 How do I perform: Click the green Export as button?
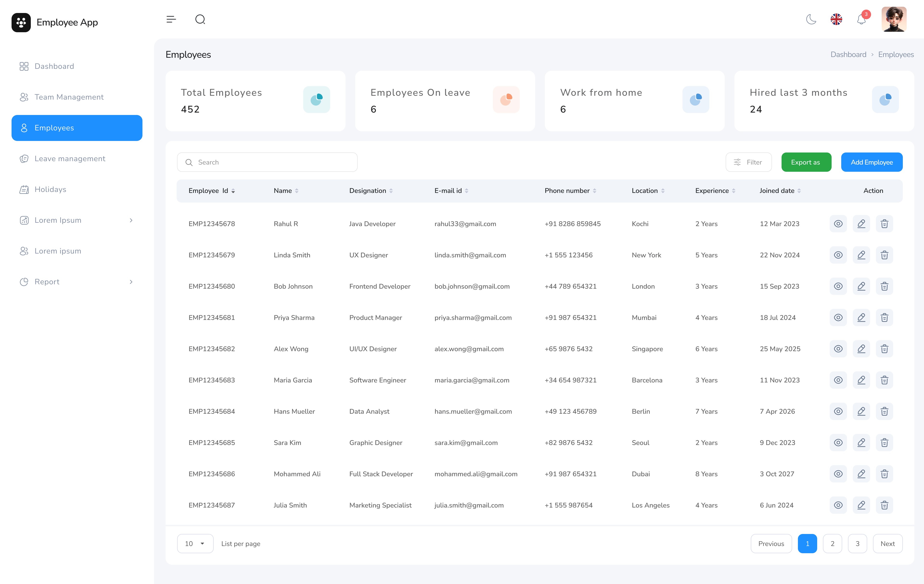[806, 162]
